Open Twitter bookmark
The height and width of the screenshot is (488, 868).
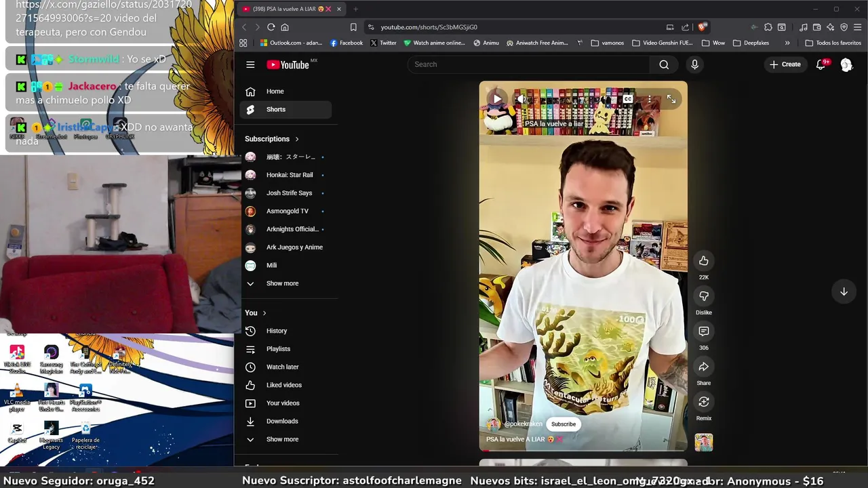(x=383, y=43)
